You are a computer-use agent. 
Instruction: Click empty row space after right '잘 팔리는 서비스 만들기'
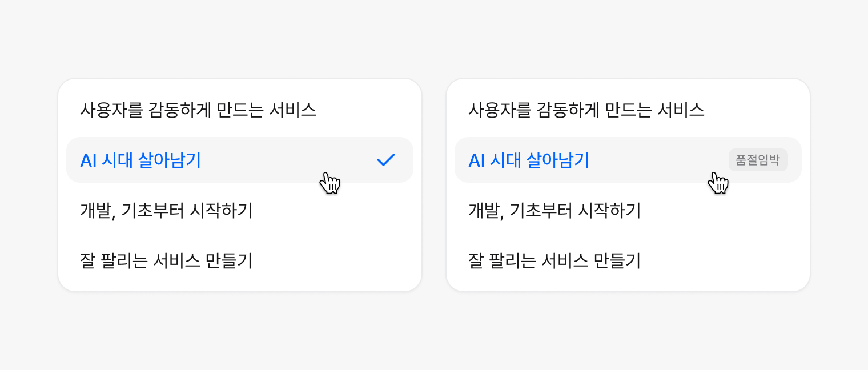720,261
